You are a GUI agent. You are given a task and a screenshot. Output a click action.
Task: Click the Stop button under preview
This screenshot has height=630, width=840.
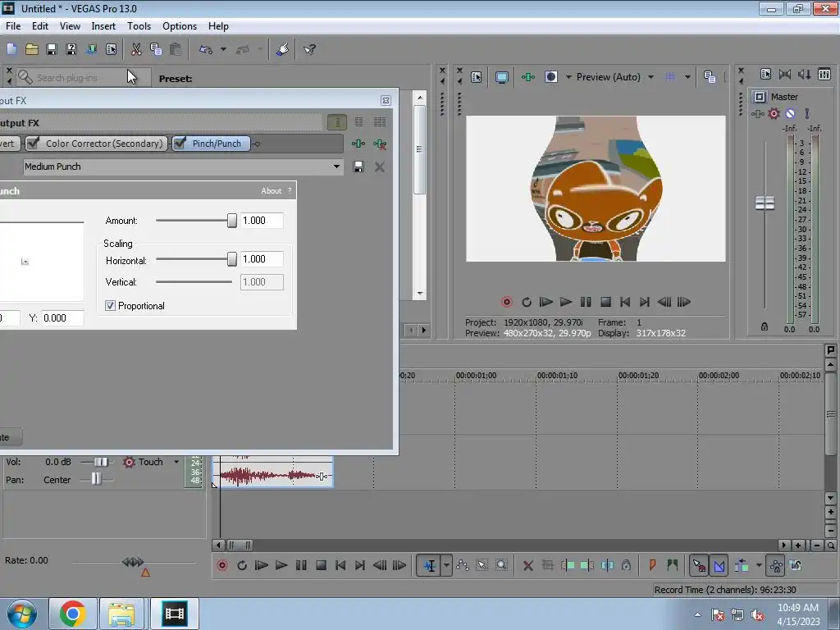point(605,302)
